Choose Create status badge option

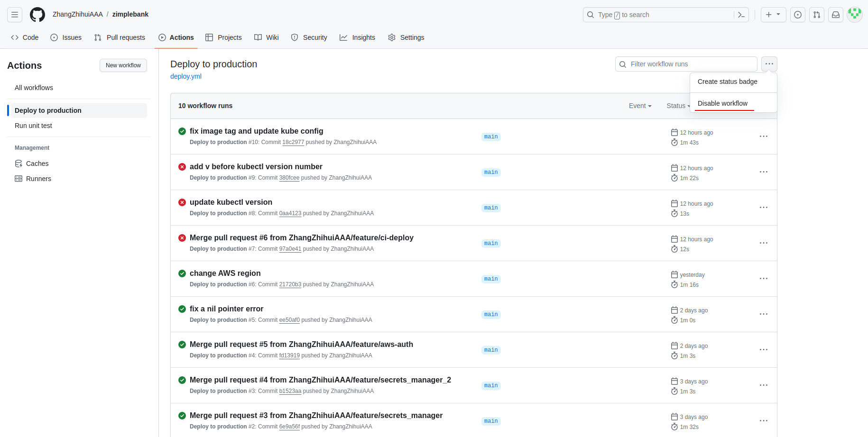click(x=727, y=82)
